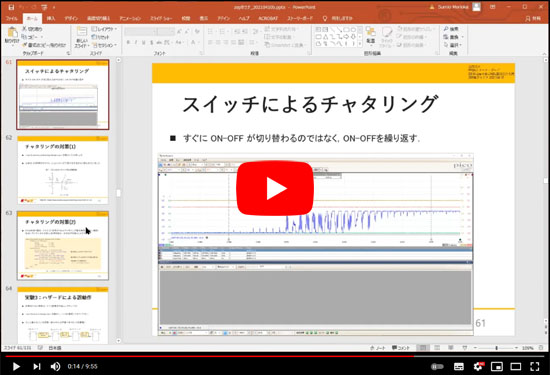Image resolution: width=550 pixels, height=375 pixels.
Task: Toggle the コメント comments button
Action: click(401, 348)
